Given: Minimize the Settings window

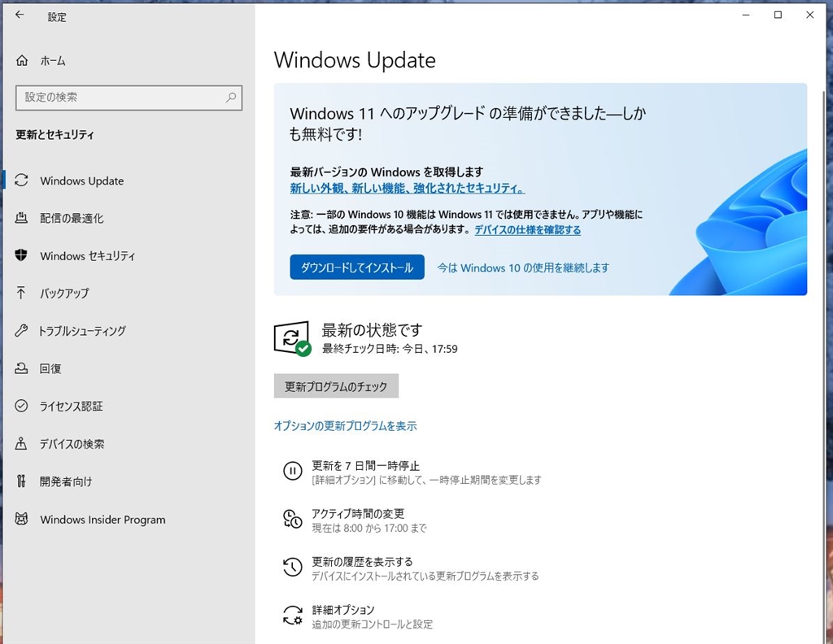Looking at the screenshot, I should click(x=746, y=15).
